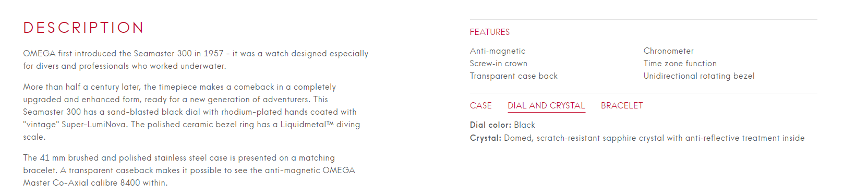Click the Dial color label
The image size is (868, 195).
point(490,125)
